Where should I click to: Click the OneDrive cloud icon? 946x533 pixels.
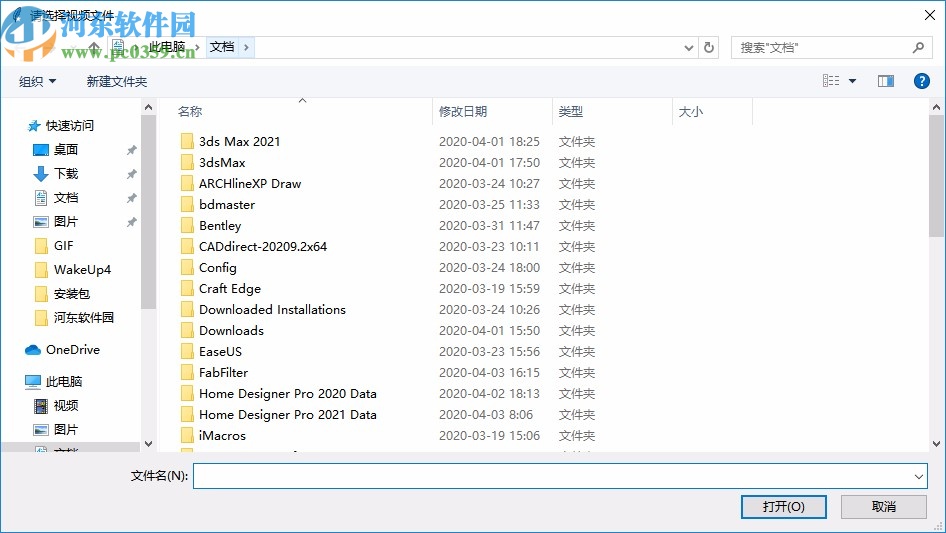coord(33,350)
